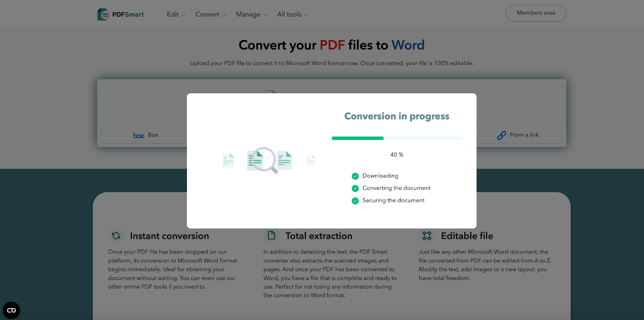Open the Manage menu
The height and width of the screenshot is (320, 644).
click(x=252, y=14)
